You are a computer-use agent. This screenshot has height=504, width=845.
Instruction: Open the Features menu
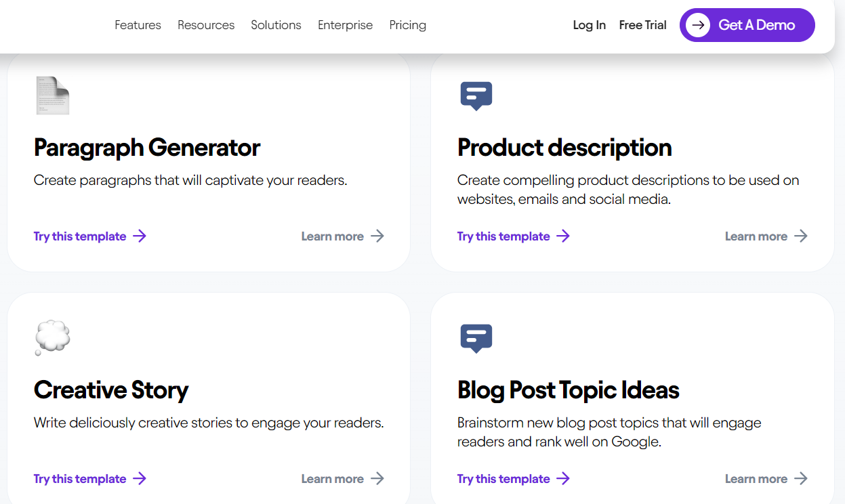click(138, 25)
